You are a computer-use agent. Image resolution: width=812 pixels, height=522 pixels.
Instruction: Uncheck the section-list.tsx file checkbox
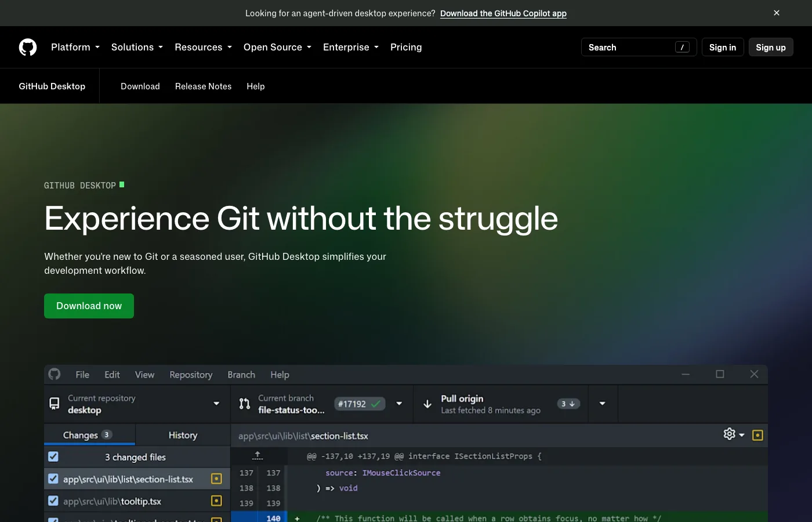point(53,478)
